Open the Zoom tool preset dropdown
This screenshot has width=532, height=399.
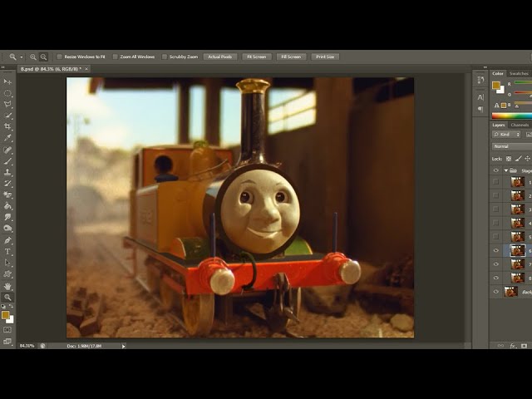pos(22,57)
